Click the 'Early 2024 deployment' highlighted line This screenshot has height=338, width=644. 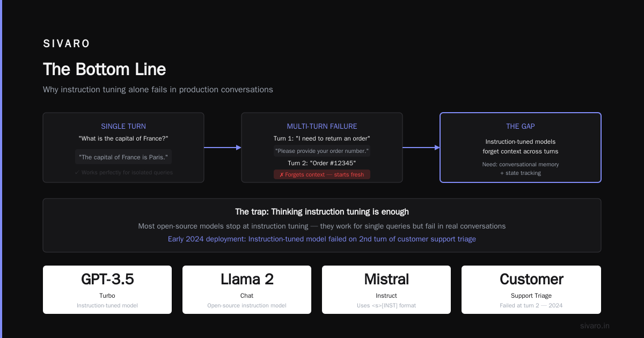[322, 239]
